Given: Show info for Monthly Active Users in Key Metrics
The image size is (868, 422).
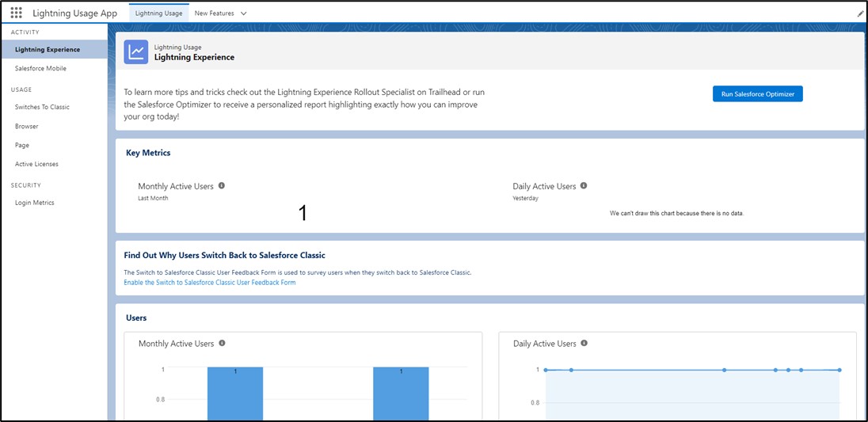Looking at the screenshot, I should coord(222,186).
